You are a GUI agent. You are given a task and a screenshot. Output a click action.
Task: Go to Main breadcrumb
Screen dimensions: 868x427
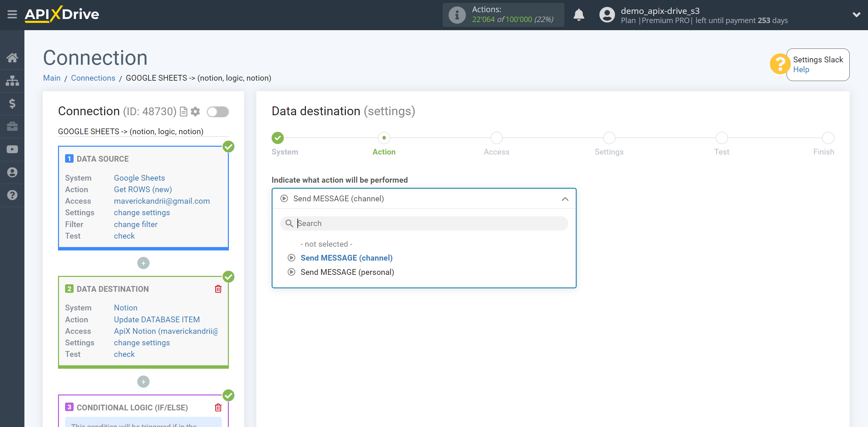pos(52,78)
